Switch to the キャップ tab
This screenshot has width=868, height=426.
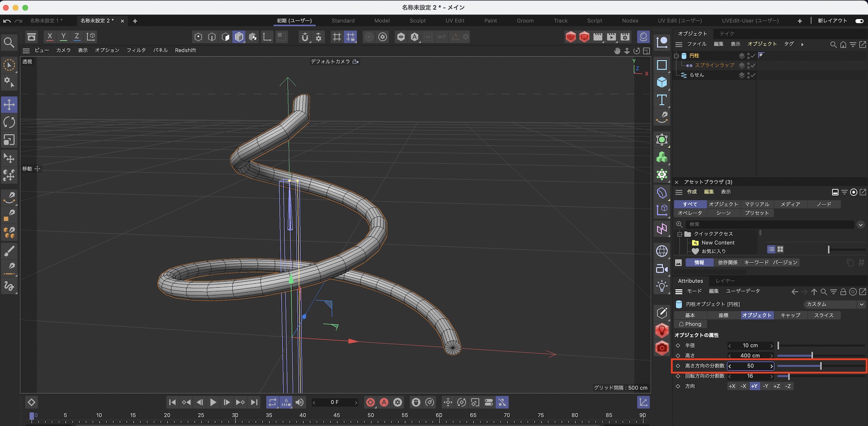[x=790, y=315]
